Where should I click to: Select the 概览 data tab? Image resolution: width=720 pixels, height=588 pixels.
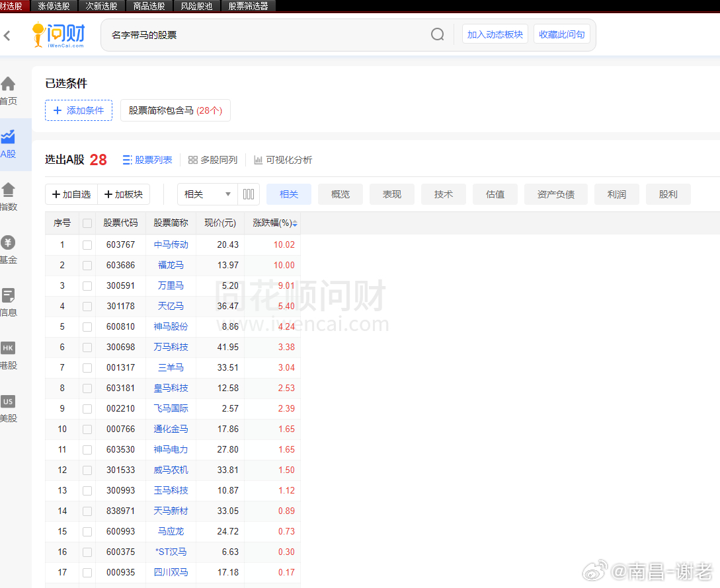click(x=340, y=194)
